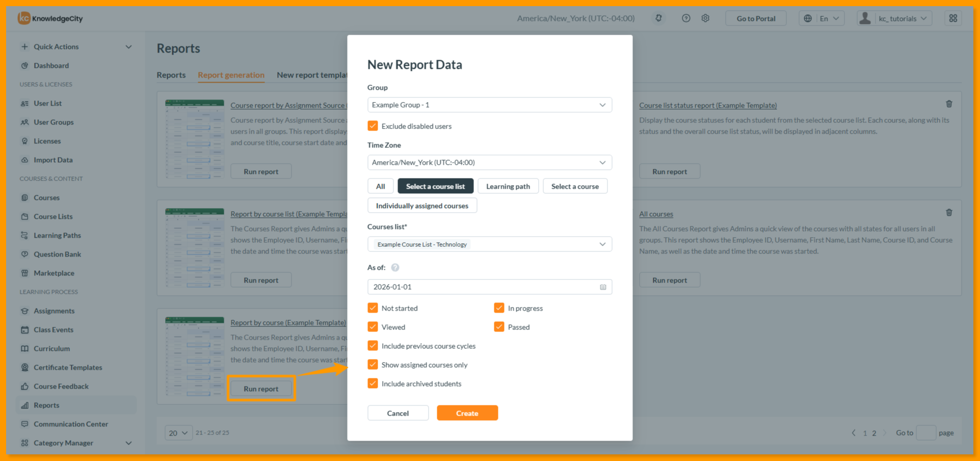Open the Group dropdown
The image size is (980, 461).
pyautogui.click(x=490, y=105)
